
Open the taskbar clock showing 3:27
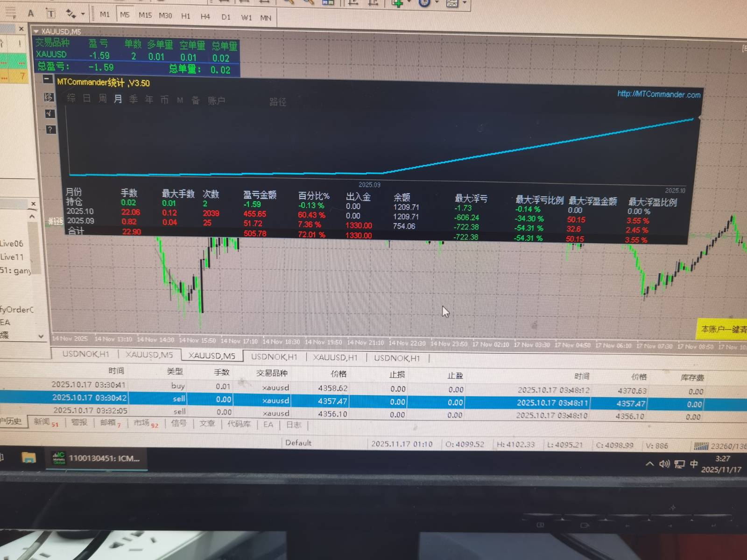click(x=721, y=464)
